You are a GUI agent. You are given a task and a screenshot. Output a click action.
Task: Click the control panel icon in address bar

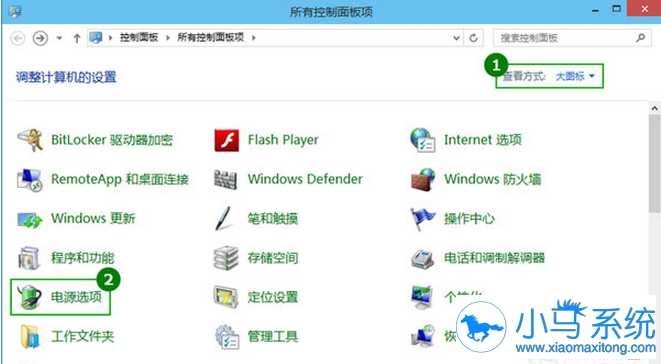click(96, 38)
